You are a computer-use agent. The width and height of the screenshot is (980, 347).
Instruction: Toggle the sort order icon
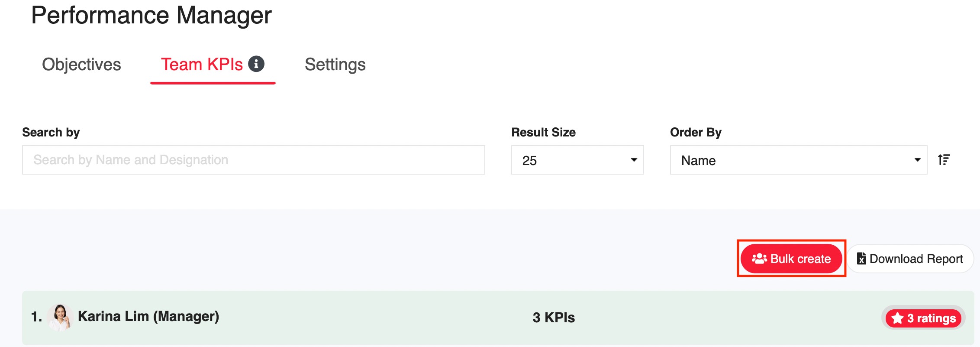point(944,160)
